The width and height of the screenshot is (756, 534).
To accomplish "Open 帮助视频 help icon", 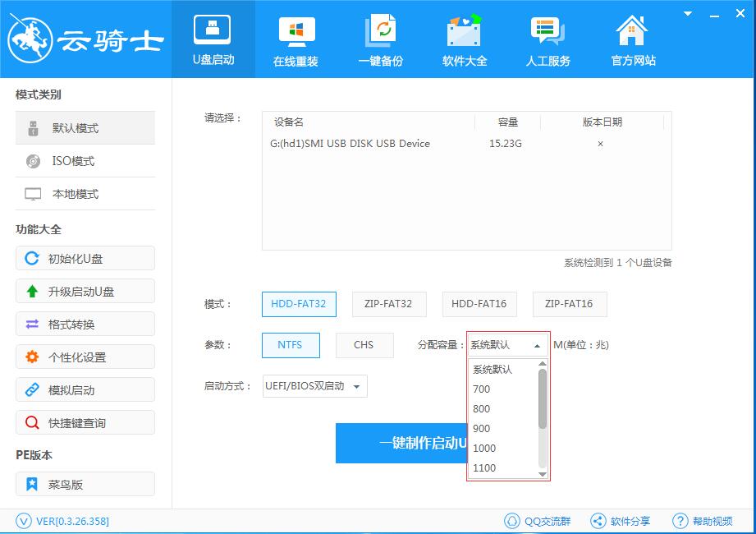I will [x=703, y=521].
